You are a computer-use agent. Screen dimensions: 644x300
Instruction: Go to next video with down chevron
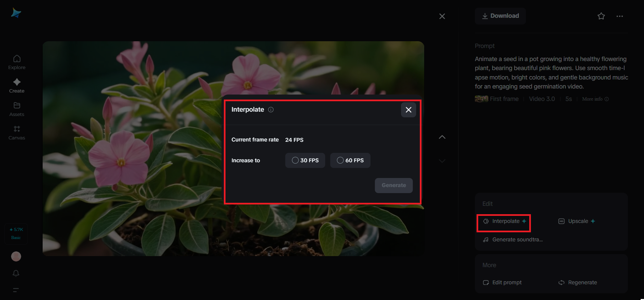click(x=442, y=161)
